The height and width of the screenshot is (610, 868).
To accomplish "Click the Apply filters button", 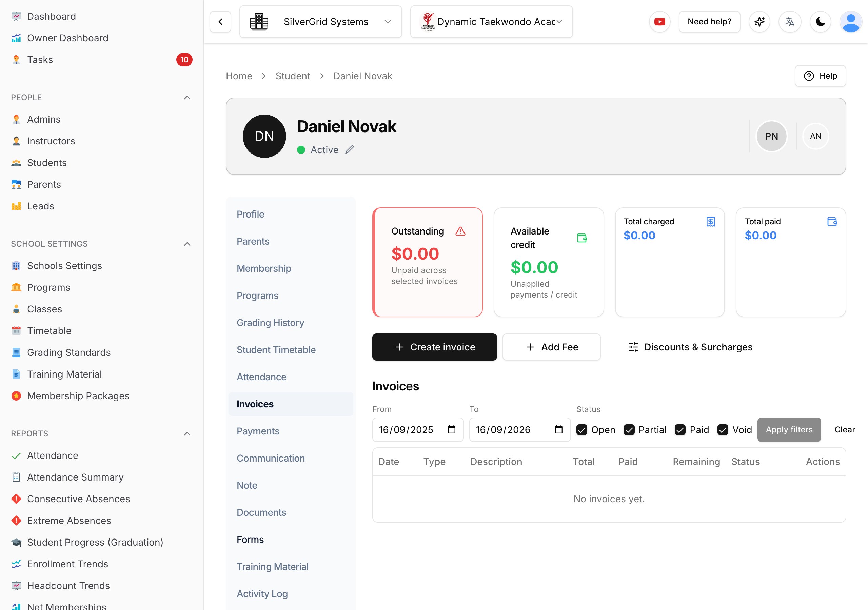I will (789, 430).
